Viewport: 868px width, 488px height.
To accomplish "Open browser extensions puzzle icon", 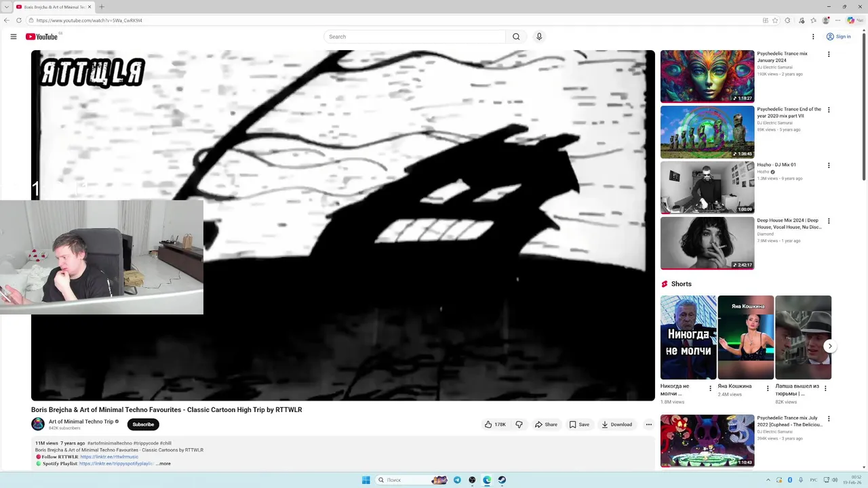I will (x=787, y=20).
